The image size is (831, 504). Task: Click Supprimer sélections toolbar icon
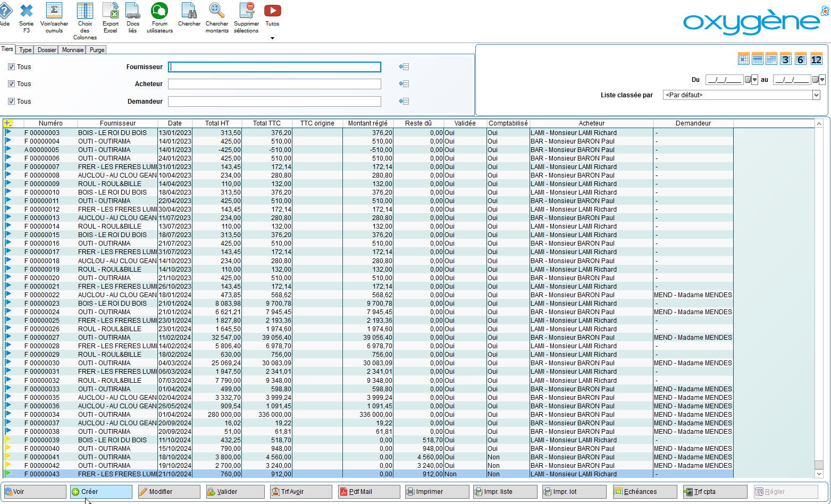point(247,11)
